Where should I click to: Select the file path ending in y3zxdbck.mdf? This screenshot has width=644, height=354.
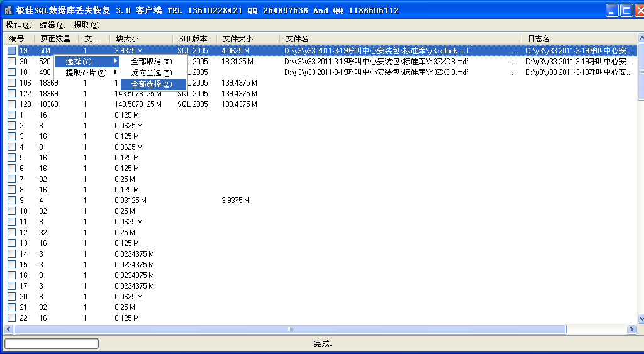point(377,50)
